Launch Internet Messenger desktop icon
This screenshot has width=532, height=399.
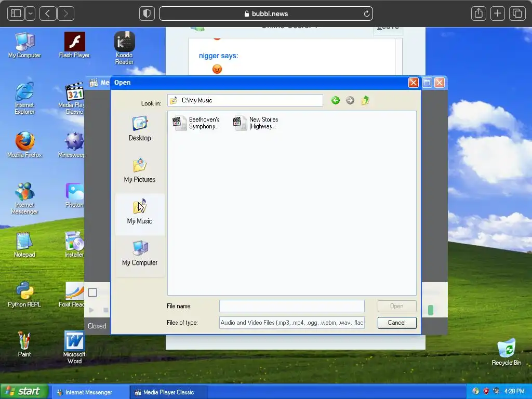pos(24,198)
